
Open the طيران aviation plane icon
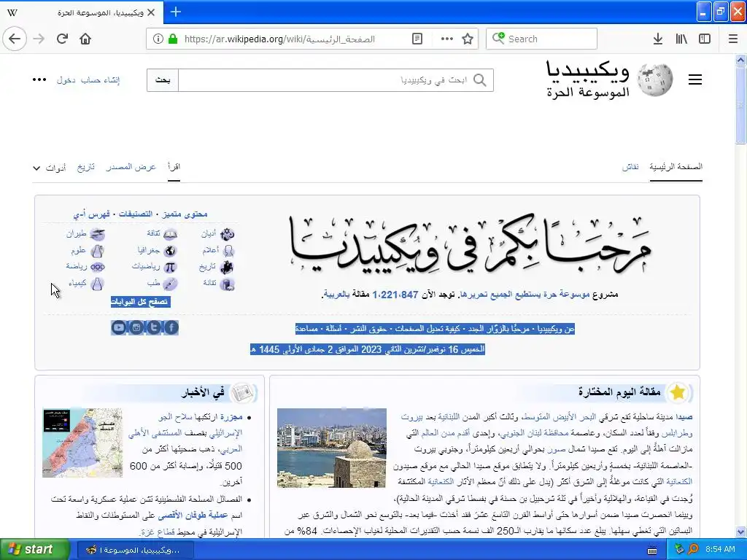[98, 234]
